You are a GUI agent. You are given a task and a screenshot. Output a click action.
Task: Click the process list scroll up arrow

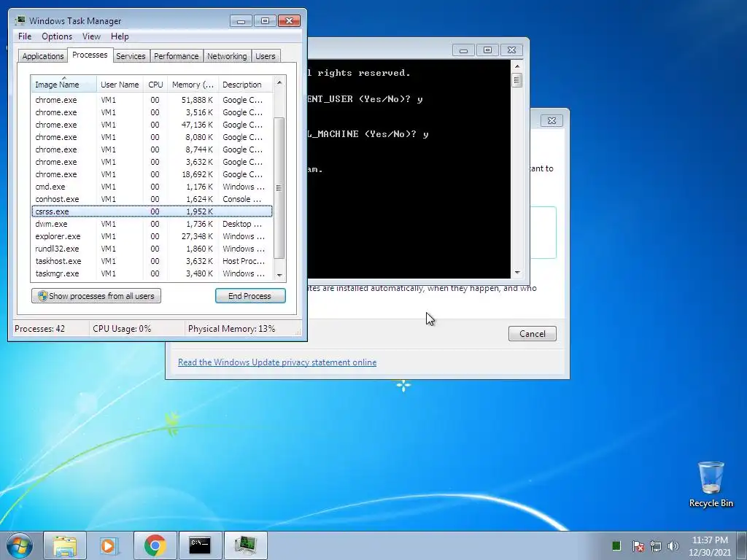[279, 82]
